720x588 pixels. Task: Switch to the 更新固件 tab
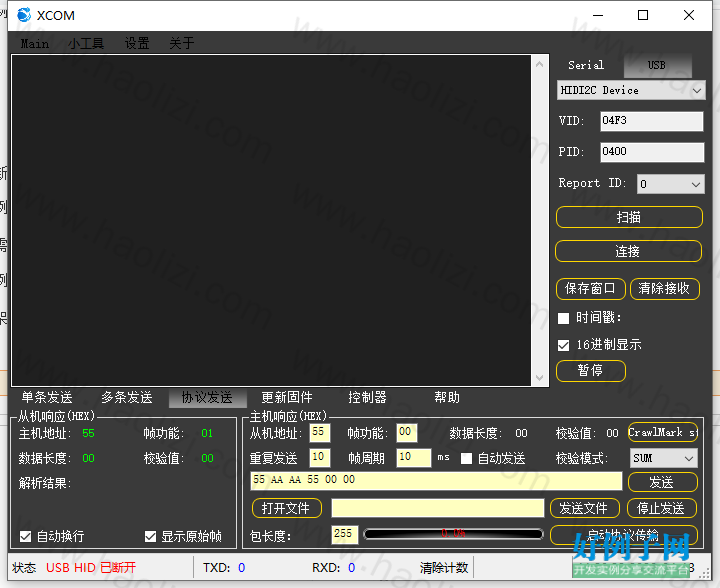coord(287,398)
